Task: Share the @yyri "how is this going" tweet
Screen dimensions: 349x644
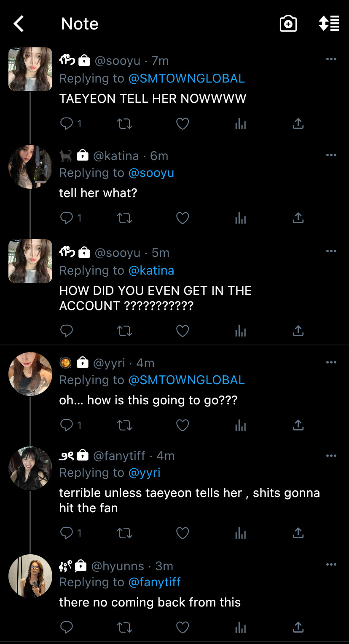Action: tap(298, 425)
